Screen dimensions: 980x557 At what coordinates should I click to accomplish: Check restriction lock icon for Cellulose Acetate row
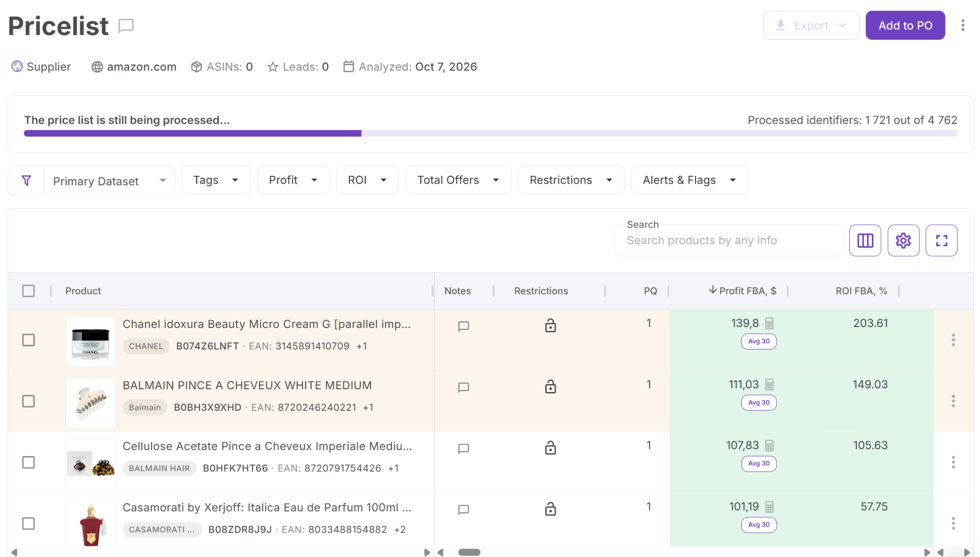coord(550,448)
